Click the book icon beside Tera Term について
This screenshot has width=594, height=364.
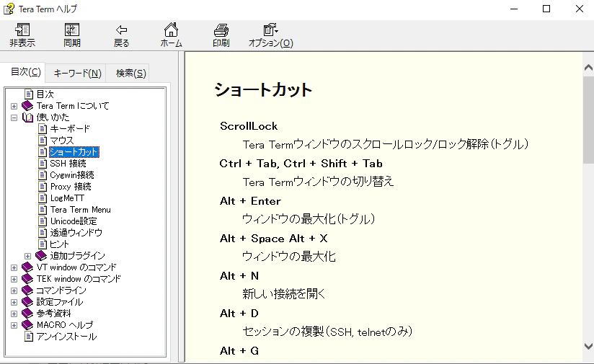pyautogui.click(x=27, y=106)
